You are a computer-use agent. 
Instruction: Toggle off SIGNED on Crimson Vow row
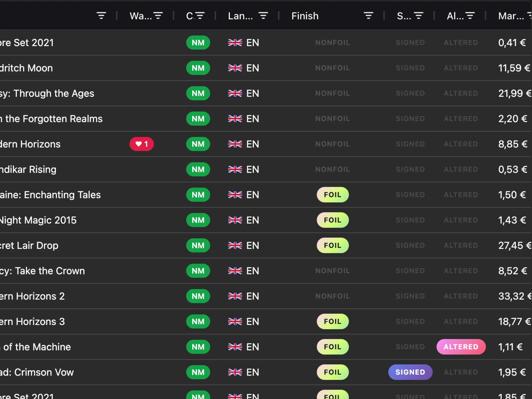coord(410,372)
